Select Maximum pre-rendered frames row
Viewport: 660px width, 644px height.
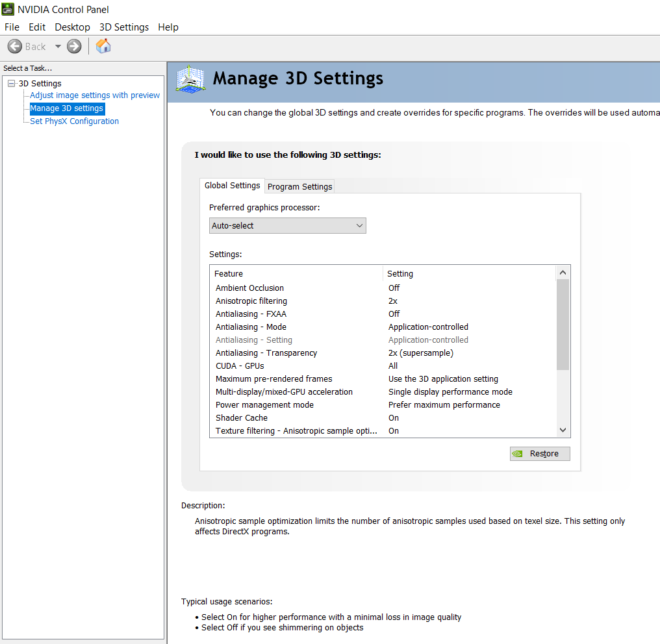[383, 379]
